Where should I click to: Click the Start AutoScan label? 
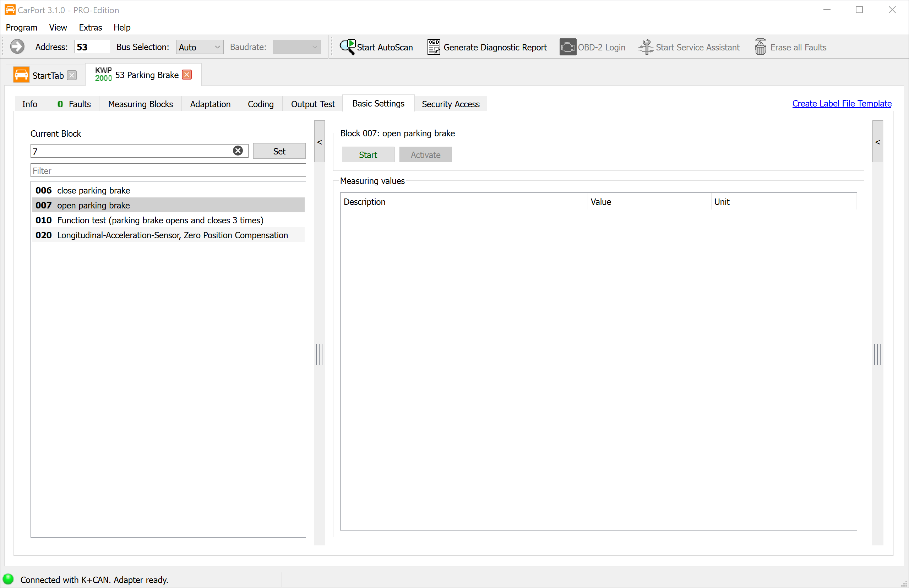tap(385, 47)
